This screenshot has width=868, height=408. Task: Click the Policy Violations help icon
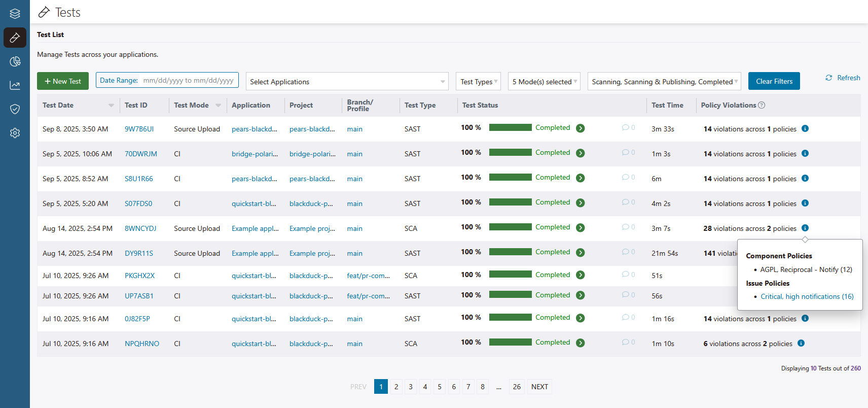(x=762, y=105)
